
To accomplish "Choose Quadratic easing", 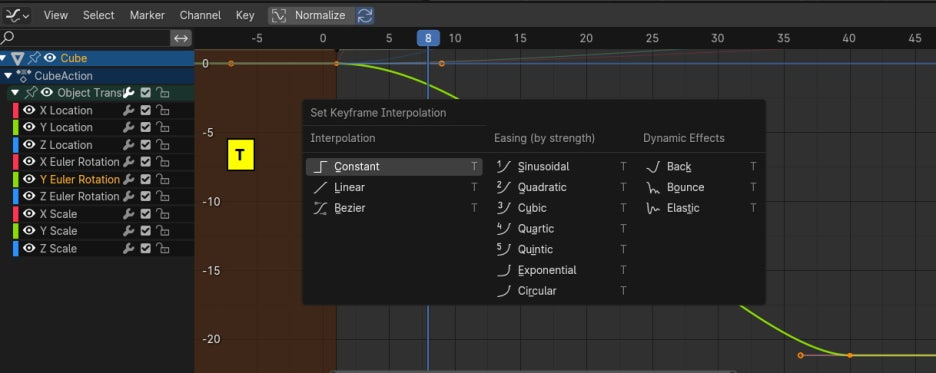I will coord(561,187).
